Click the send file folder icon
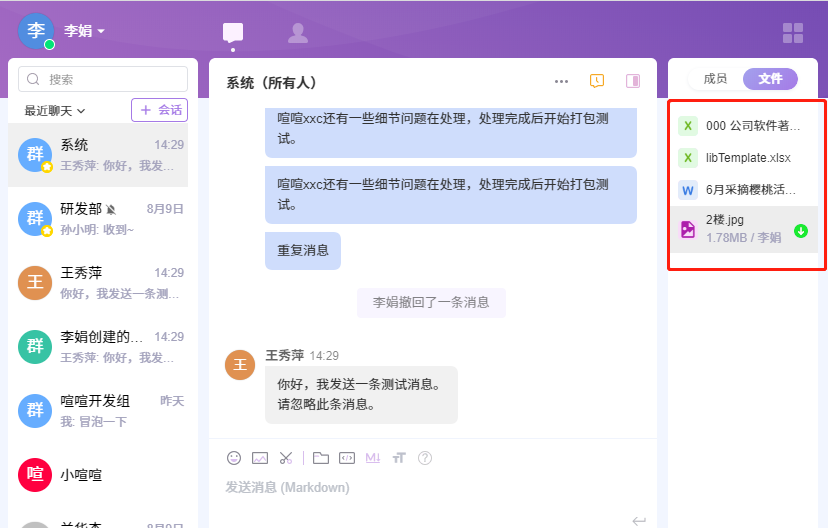828x529 pixels. click(x=320, y=458)
